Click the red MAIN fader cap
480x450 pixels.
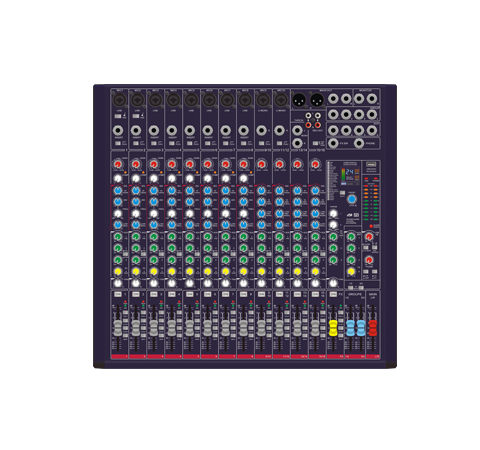click(373, 328)
